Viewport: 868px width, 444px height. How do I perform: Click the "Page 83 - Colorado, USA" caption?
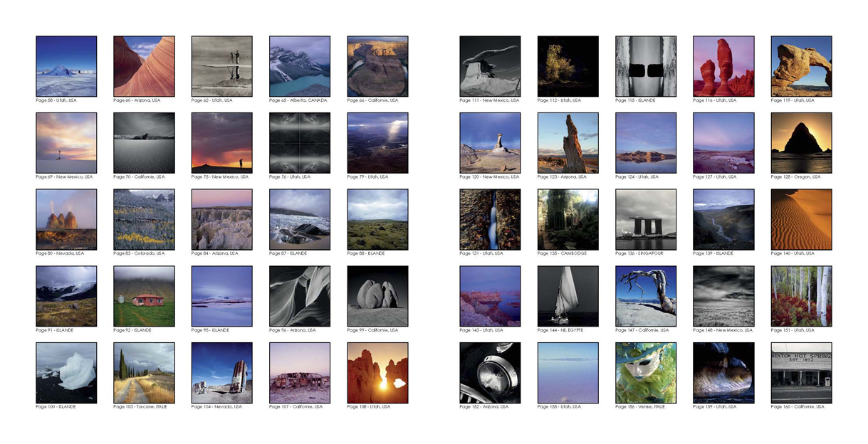pyautogui.click(x=139, y=253)
